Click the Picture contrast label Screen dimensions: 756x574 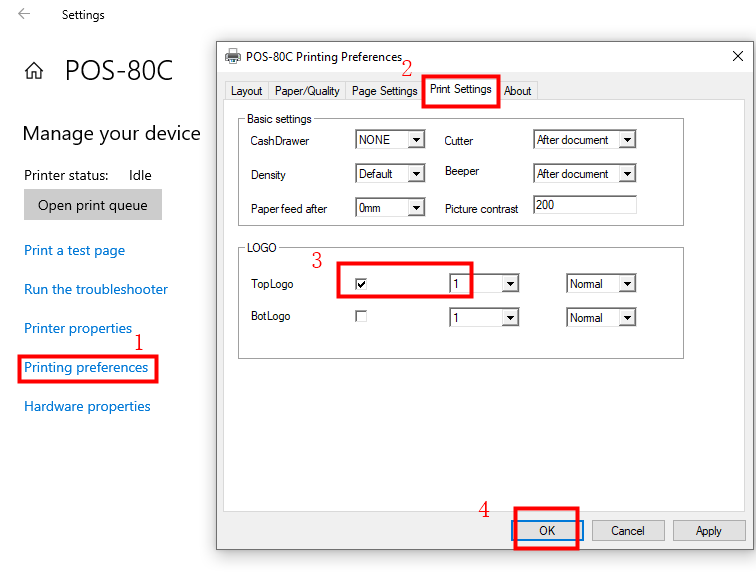coord(481,209)
